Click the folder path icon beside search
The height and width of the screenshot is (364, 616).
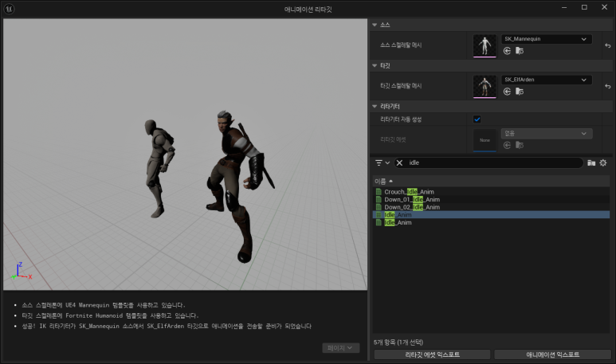click(x=590, y=162)
